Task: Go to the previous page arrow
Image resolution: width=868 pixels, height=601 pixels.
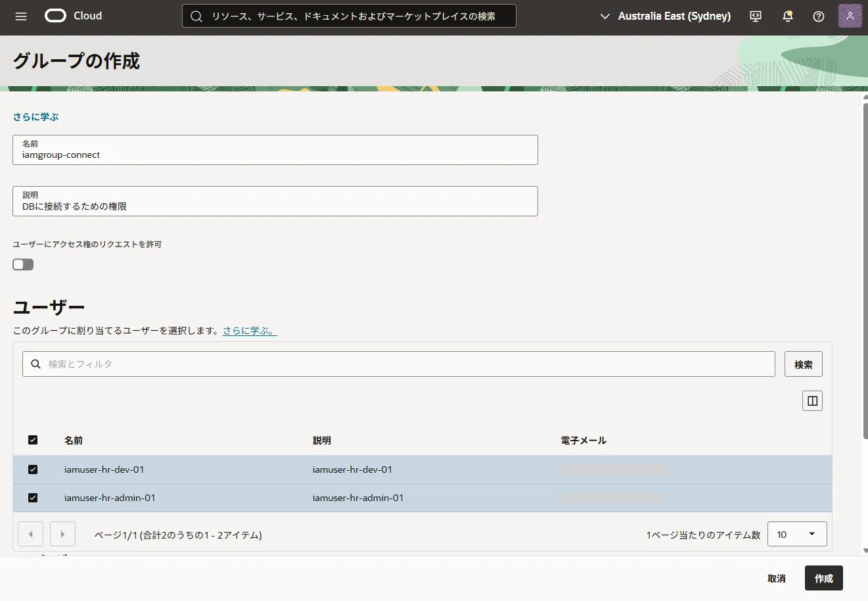Action: tap(31, 535)
